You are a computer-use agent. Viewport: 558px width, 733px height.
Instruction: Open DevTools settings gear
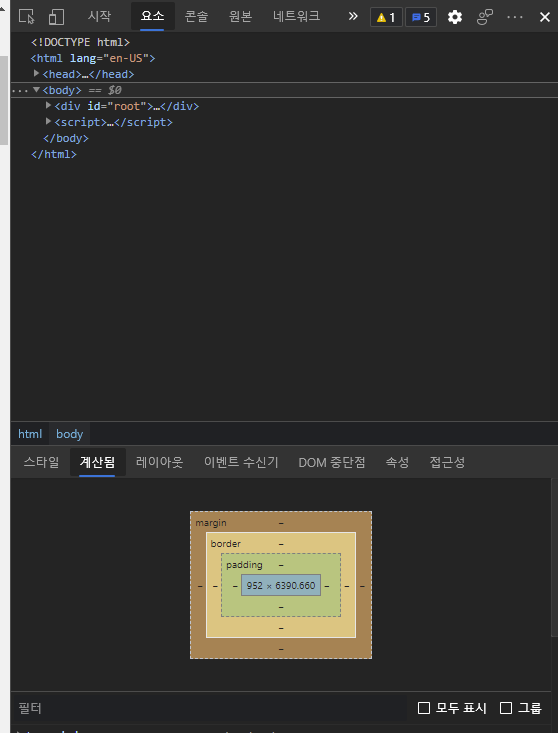[454, 17]
